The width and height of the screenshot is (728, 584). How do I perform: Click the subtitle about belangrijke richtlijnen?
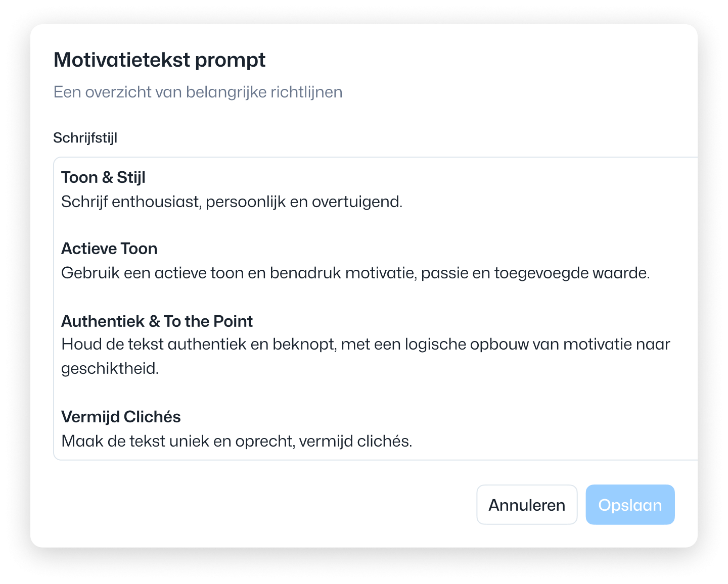click(198, 92)
